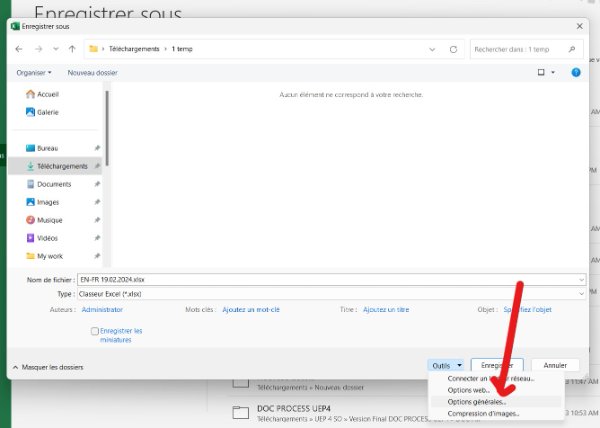
Task: Open help with the blue question icon
Action: (x=576, y=72)
